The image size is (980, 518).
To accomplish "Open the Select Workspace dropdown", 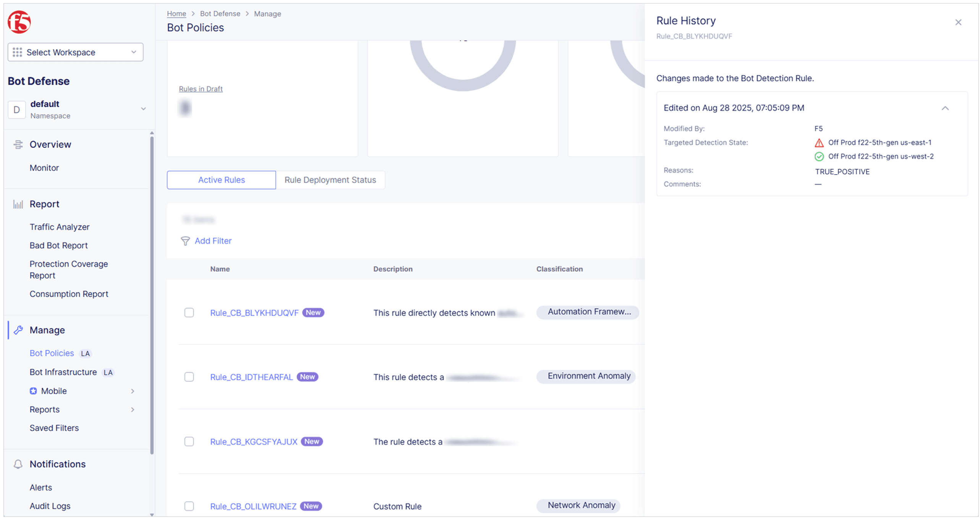I will pos(75,52).
